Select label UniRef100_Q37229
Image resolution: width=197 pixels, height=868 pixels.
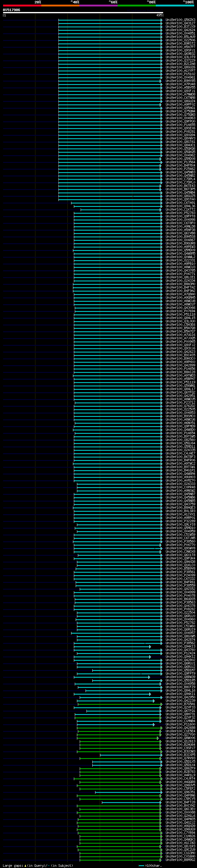tap(180, 61)
